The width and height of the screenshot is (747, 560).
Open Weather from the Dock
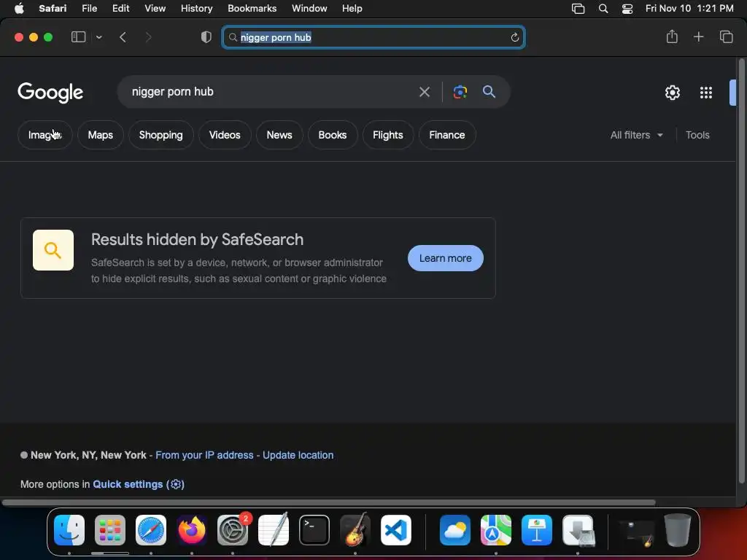[x=455, y=530]
